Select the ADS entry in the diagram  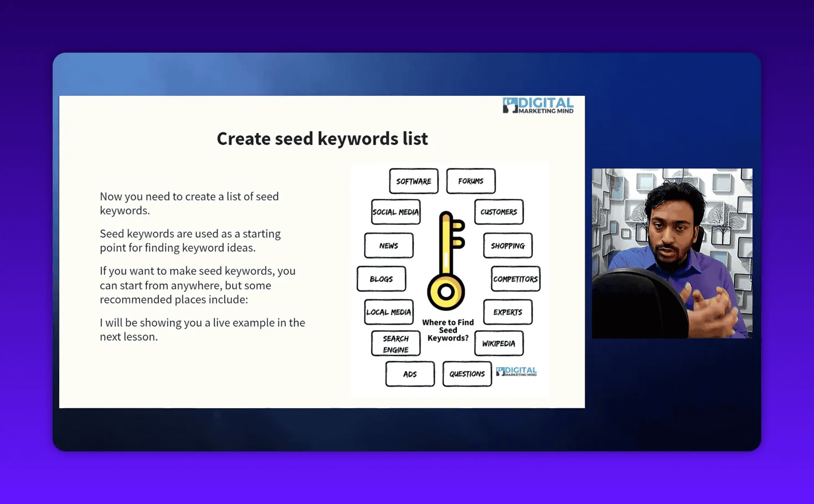[x=410, y=374]
